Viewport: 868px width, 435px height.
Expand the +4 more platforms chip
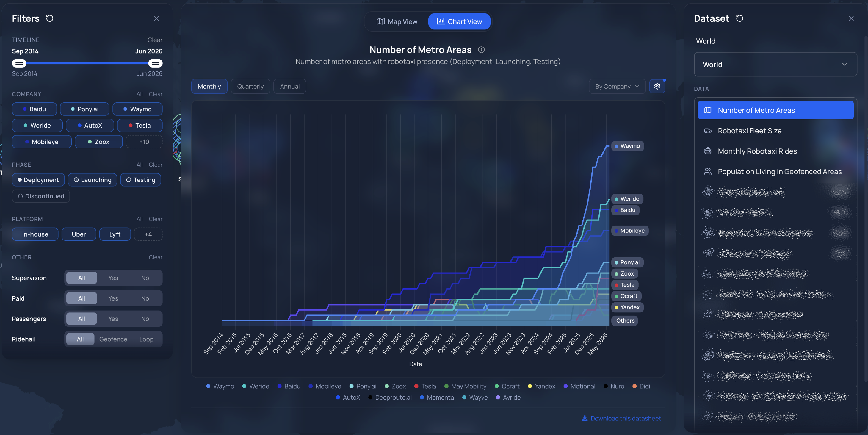(148, 234)
